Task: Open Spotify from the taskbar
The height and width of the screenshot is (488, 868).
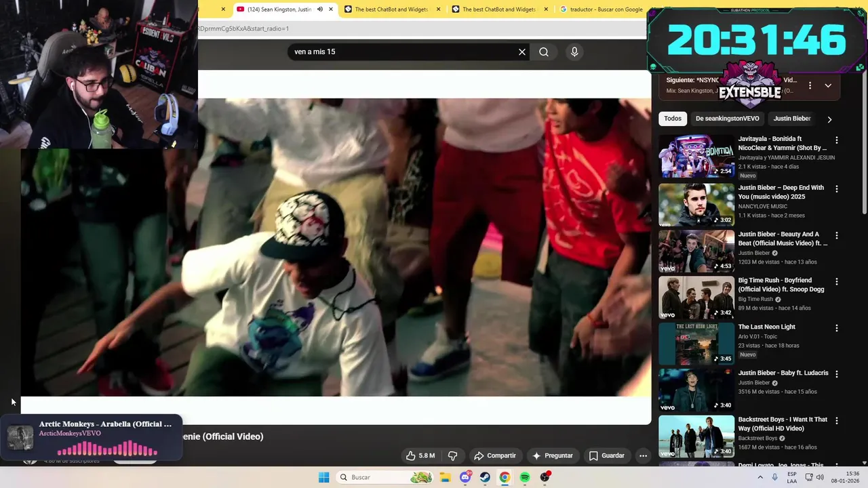Action: 525,477
